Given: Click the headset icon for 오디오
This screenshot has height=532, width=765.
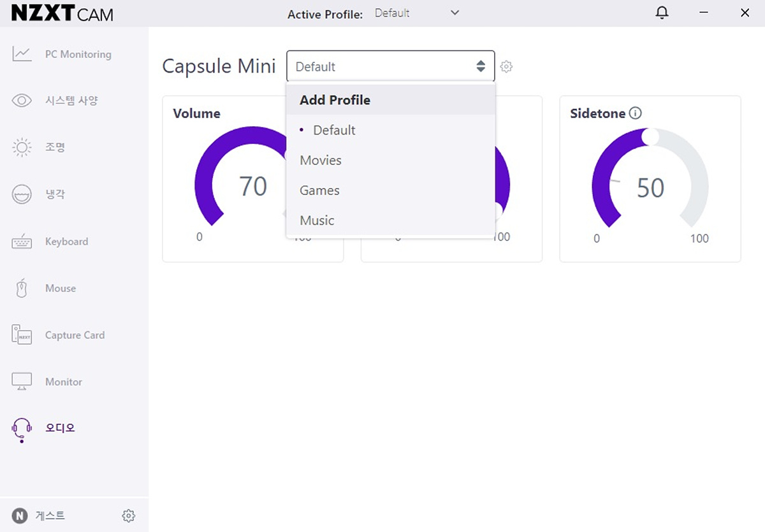Looking at the screenshot, I should (x=22, y=429).
